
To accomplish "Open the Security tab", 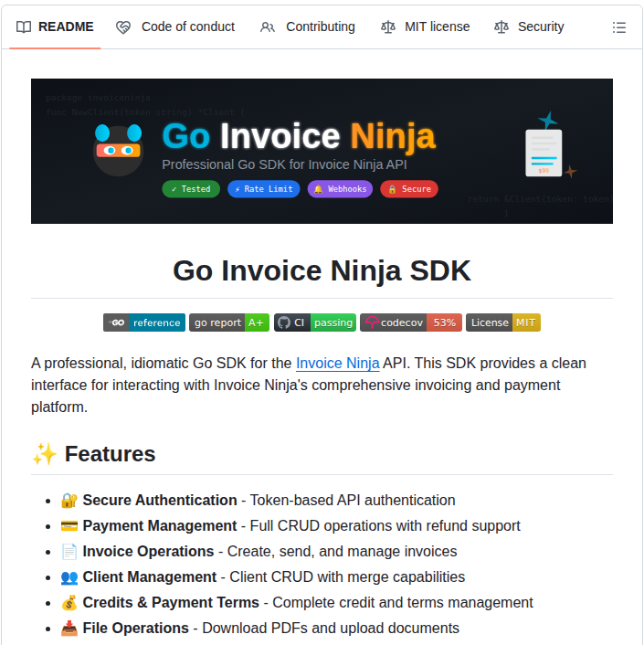I will tap(529, 26).
